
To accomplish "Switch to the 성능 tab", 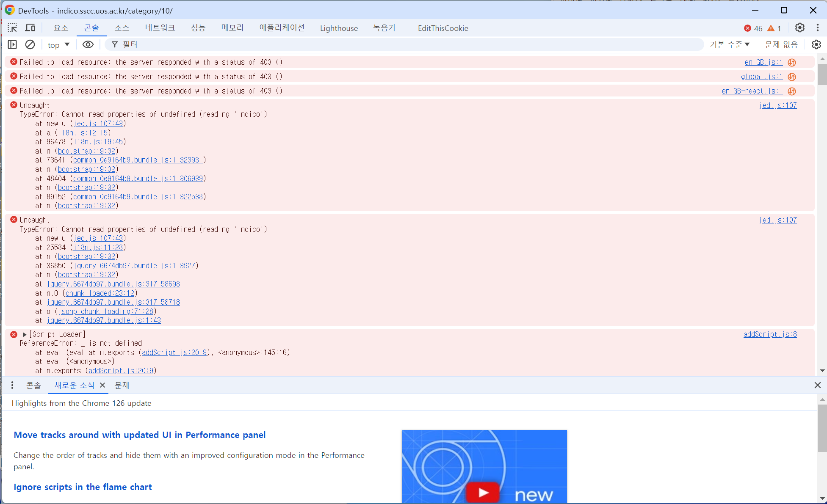I will point(198,28).
